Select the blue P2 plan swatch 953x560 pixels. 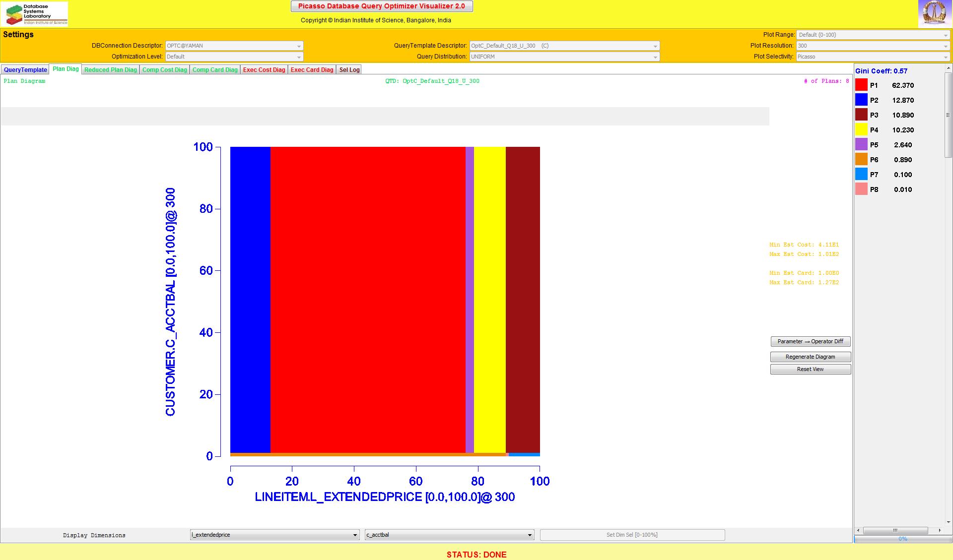[861, 100]
